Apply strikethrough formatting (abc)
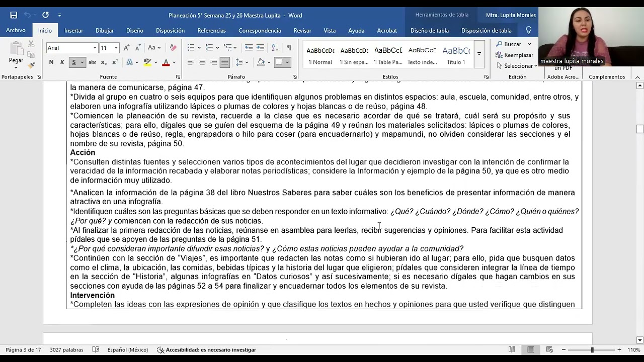The height and width of the screenshot is (362, 644). [x=92, y=62]
